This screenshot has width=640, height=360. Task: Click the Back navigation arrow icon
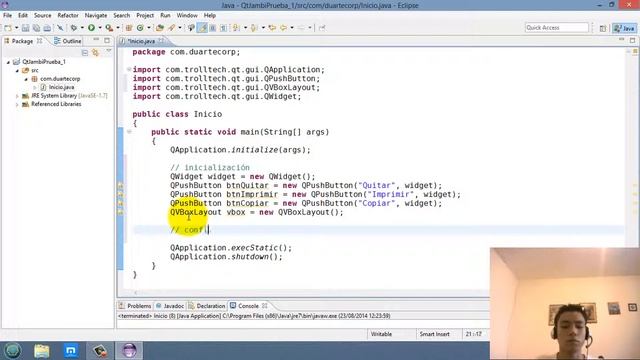pos(283,28)
